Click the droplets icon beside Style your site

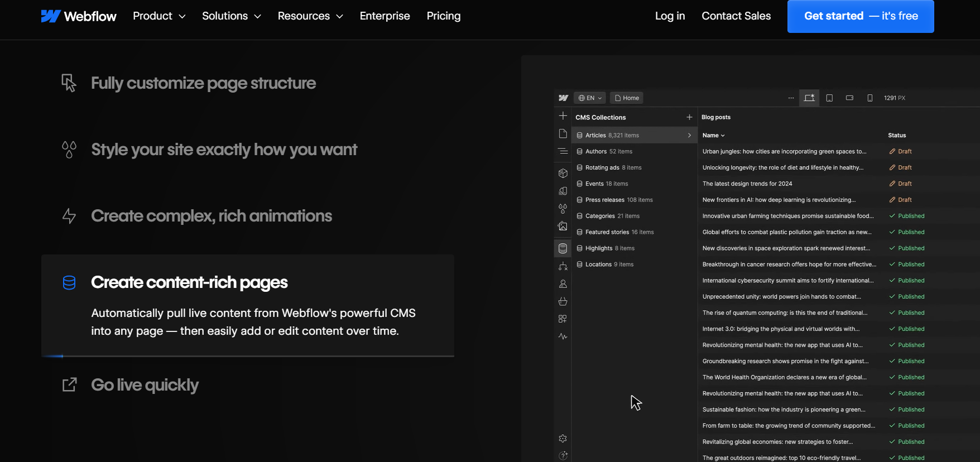pyautogui.click(x=69, y=150)
